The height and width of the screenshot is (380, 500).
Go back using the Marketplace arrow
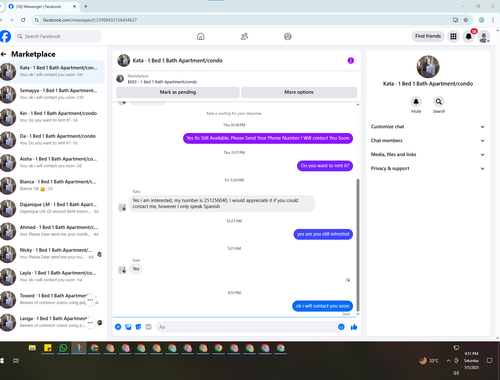click(4, 54)
